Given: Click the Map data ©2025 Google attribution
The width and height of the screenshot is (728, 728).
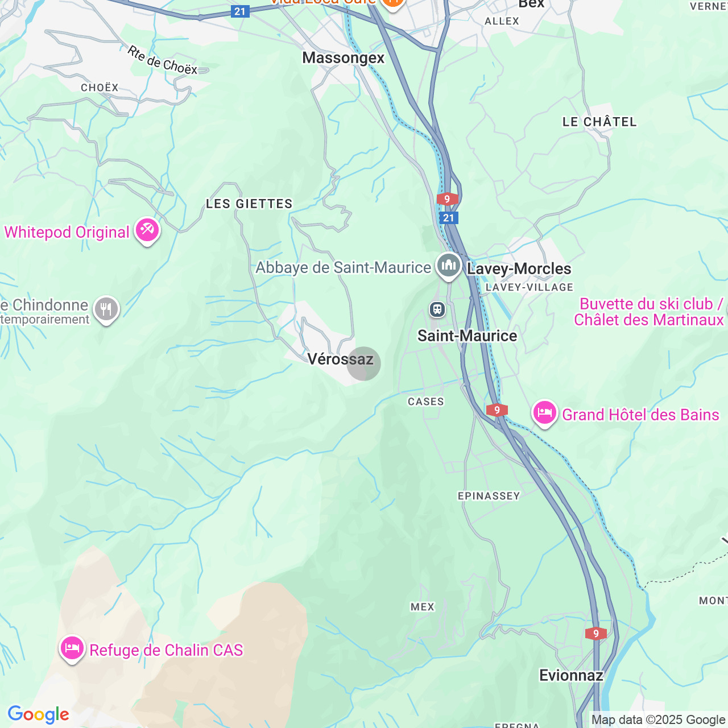Looking at the screenshot, I should point(658,720).
